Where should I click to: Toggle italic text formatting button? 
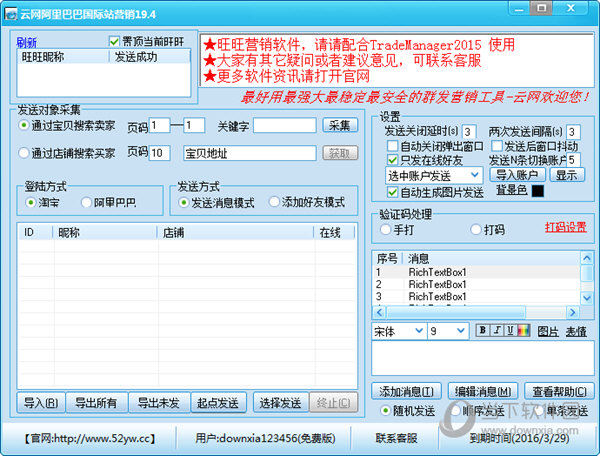[497, 330]
